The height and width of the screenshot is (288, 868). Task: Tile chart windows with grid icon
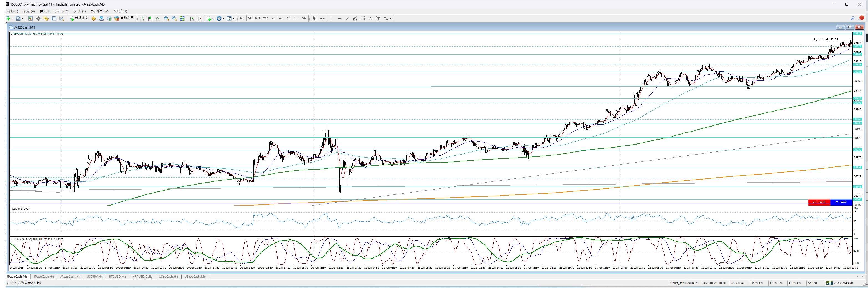click(182, 18)
